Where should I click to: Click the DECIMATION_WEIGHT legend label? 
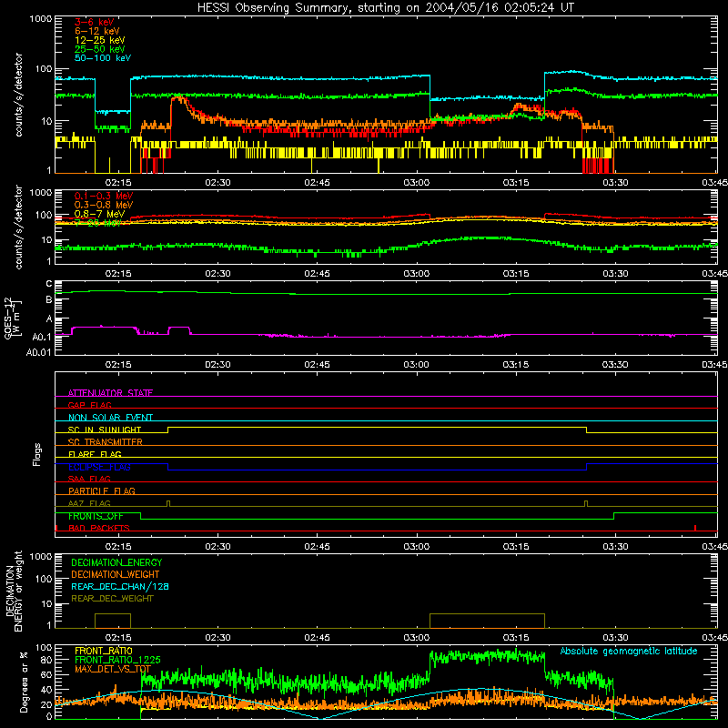click(x=116, y=574)
